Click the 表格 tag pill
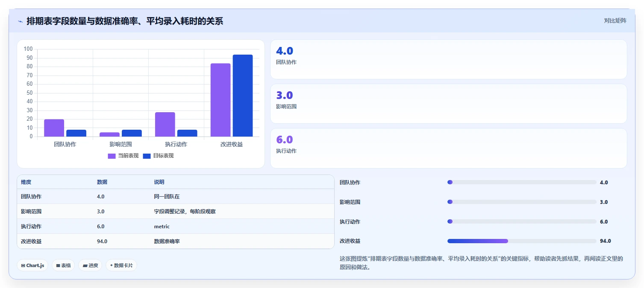Screen dimensions: 644x288 [63, 265]
